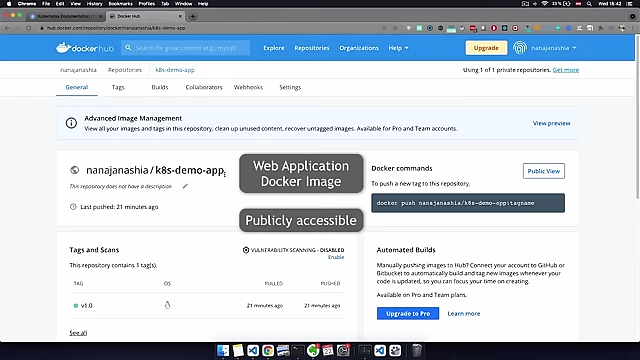Open the Apple menu
640x360 pixels.
click(9, 4)
